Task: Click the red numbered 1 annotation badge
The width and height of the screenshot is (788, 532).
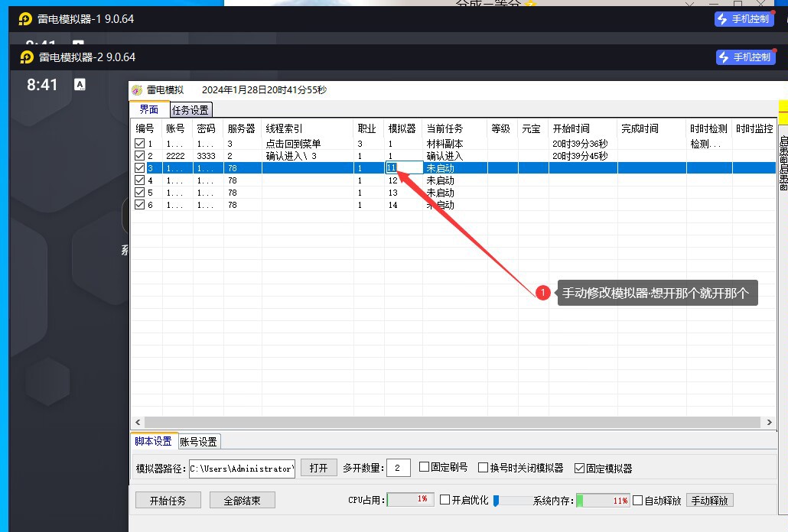Action: 543,293
